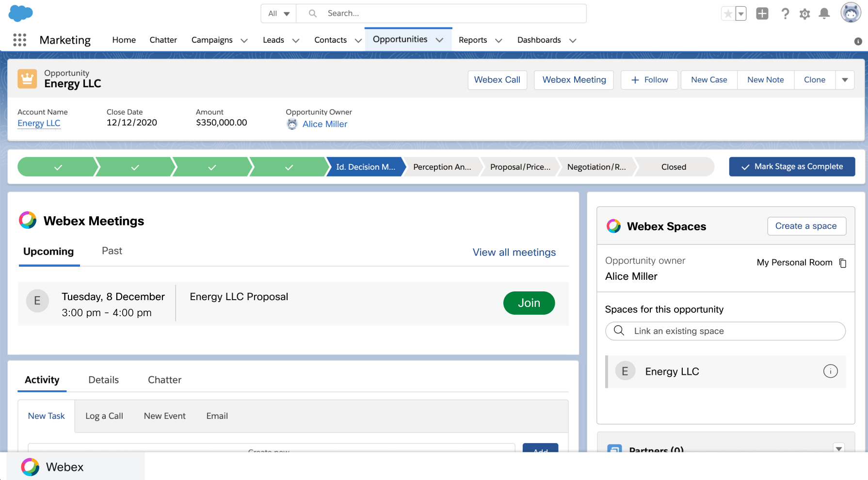Viewport: 868px width, 480px height.
Task: Click the Opportunity crown icon
Action: [x=27, y=79]
